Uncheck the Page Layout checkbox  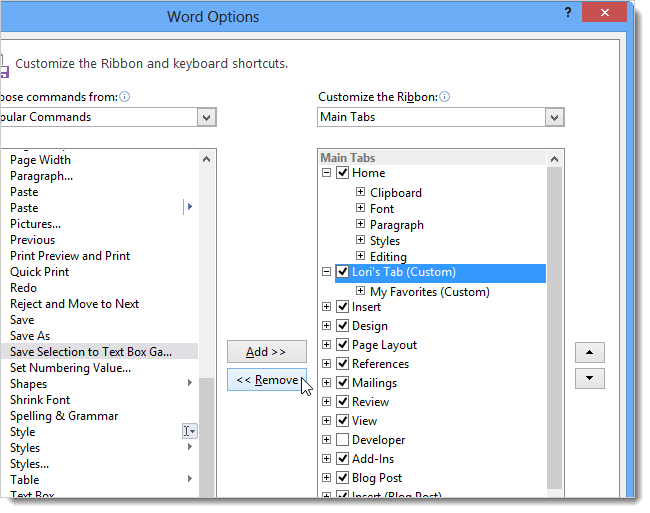point(342,344)
